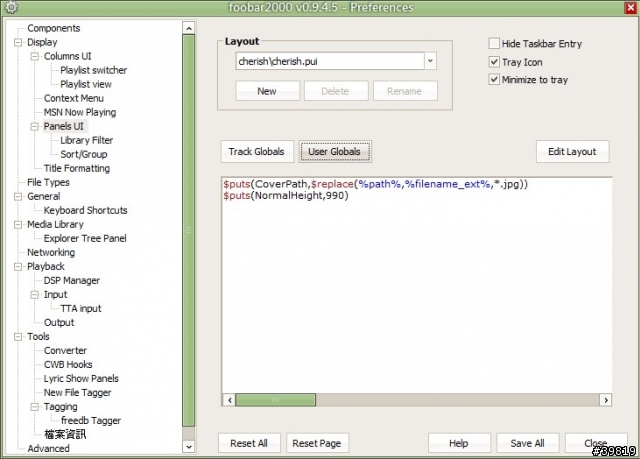The width and height of the screenshot is (640, 459).
Task: Switch to User Globals script
Action: (x=335, y=152)
